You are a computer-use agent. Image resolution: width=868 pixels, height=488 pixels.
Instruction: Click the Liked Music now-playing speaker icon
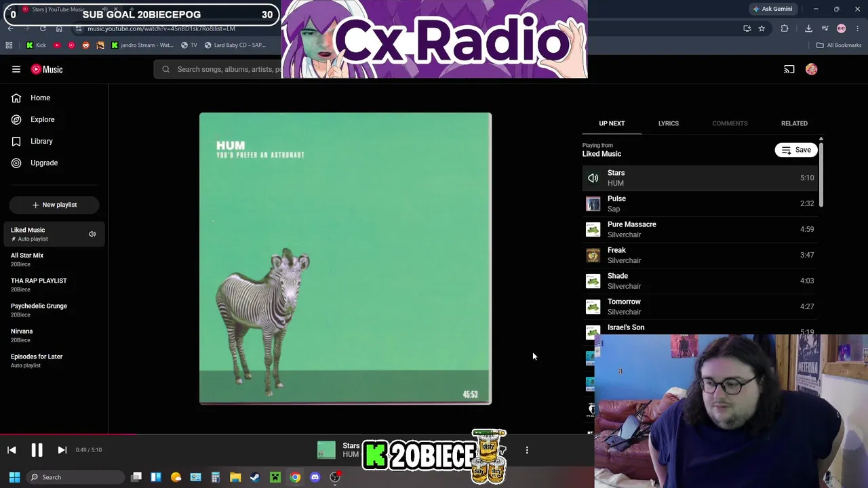click(92, 234)
